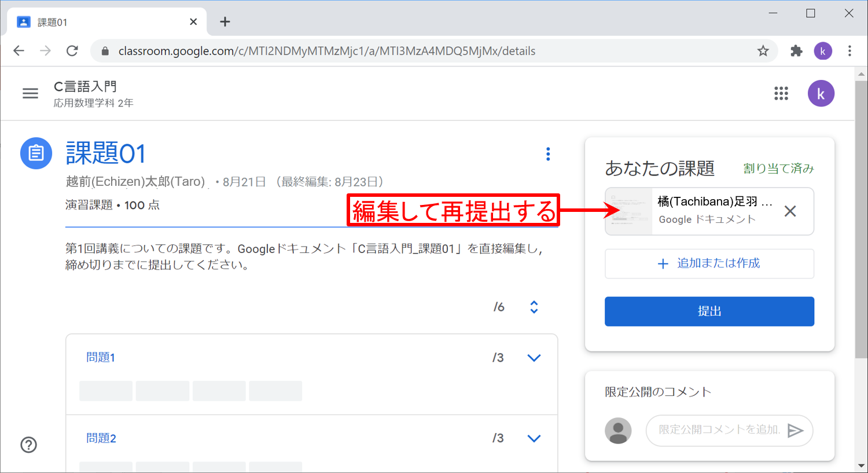Bookmark this page with the star icon
The height and width of the screenshot is (473, 868).
763,51
